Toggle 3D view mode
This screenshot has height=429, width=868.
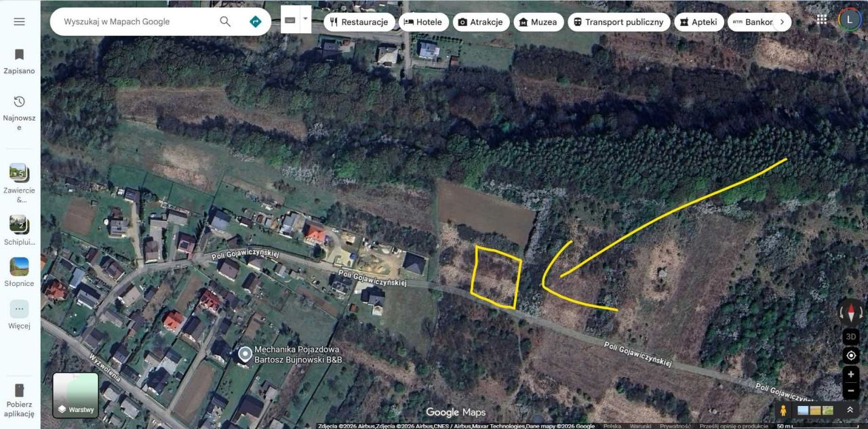pos(851,336)
